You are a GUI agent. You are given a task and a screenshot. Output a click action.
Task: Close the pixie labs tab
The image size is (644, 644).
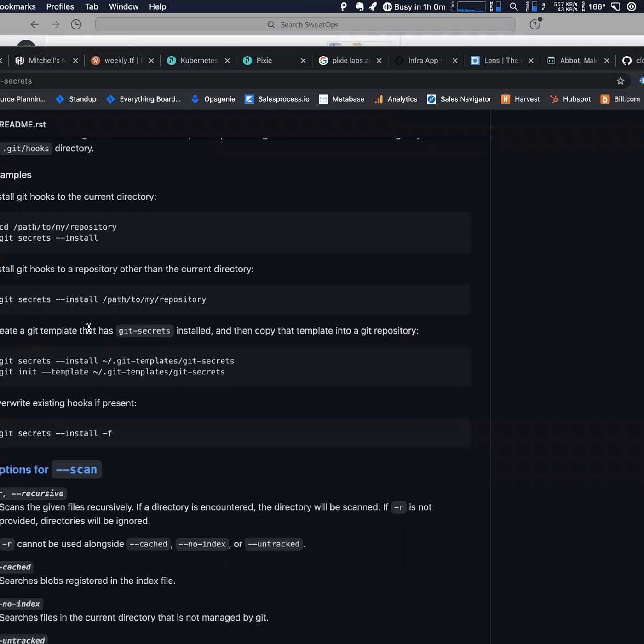coord(379,60)
